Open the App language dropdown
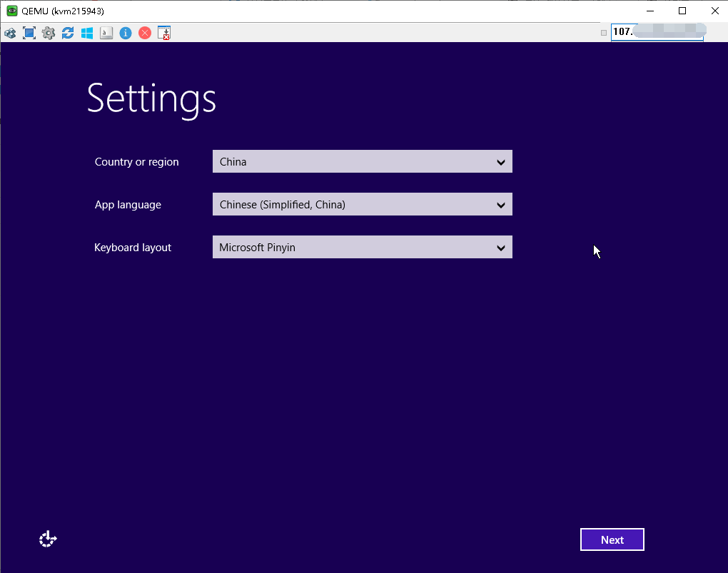This screenshot has width=728, height=573. pyautogui.click(x=362, y=204)
